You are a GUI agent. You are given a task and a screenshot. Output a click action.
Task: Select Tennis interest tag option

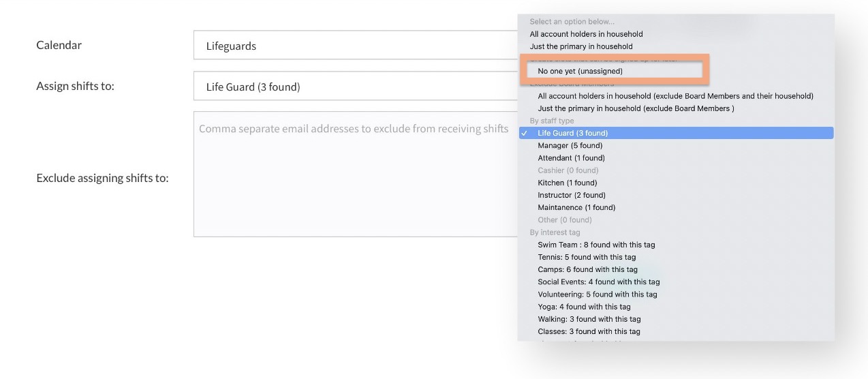(x=587, y=257)
